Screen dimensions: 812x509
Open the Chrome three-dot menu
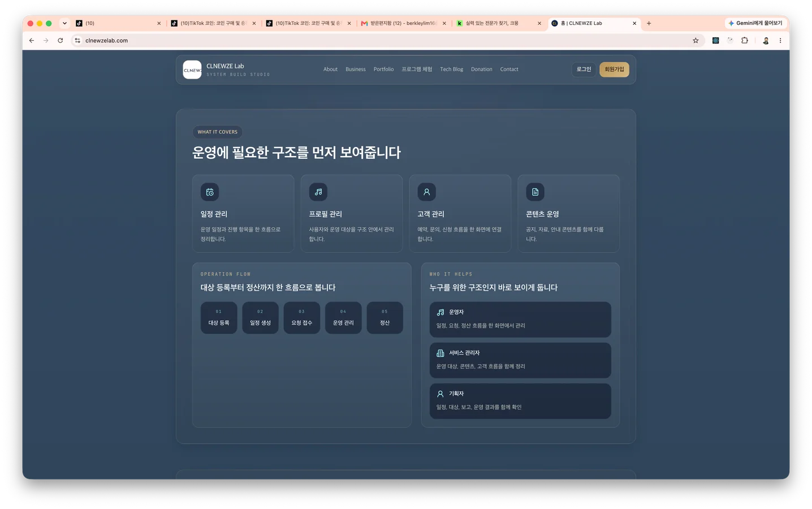780,41
